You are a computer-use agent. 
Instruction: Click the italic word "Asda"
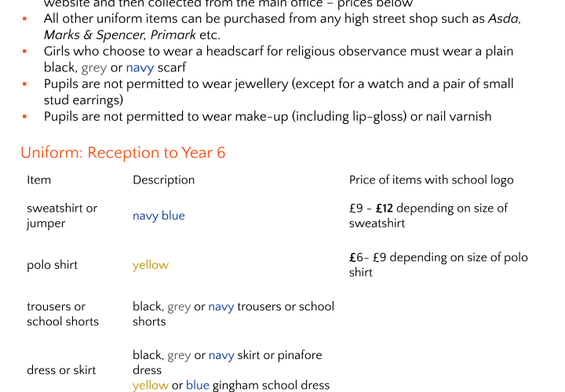(x=505, y=19)
